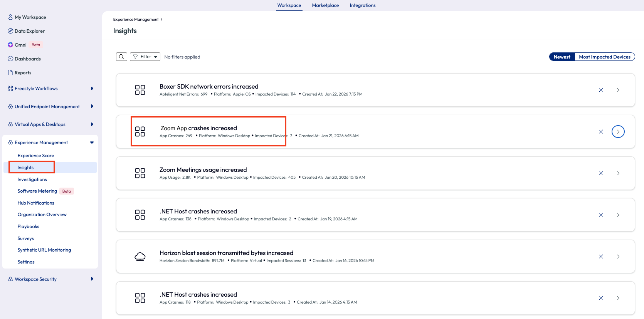Screen dimensions: 644x319
Task: Sort insights by Most Impacted Devices
Action: click(605, 57)
